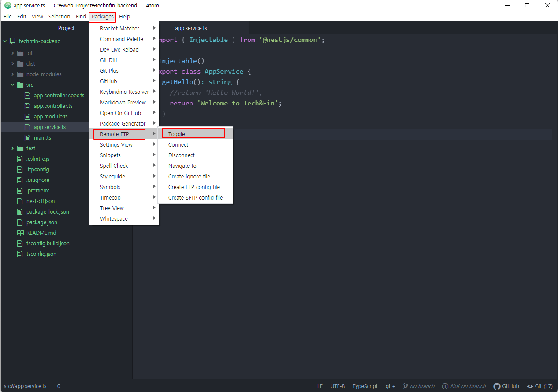Open the Selection menu
558x392 pixels.
pyautogui.click(x=59, y=17)
